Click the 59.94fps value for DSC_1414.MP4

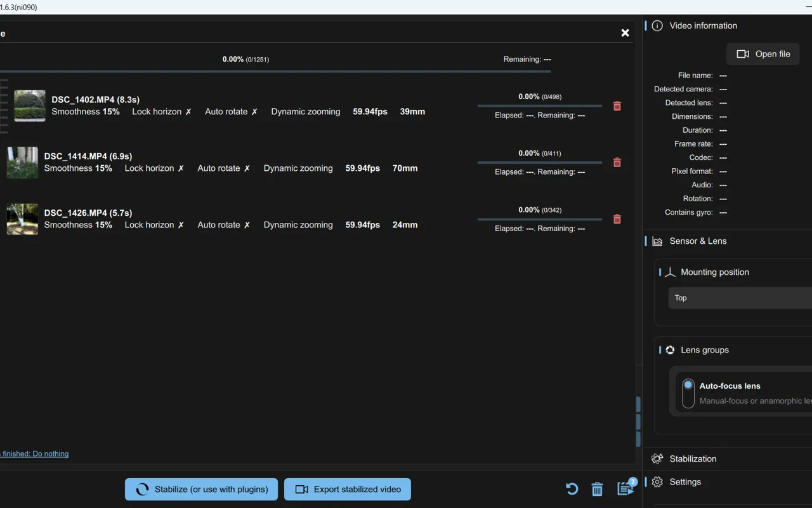click(x=363, y=168)
